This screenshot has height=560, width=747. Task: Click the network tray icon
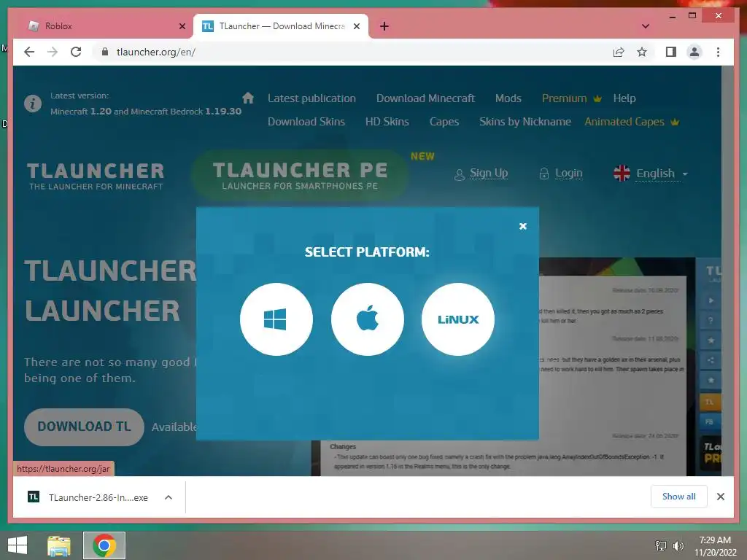660,545
